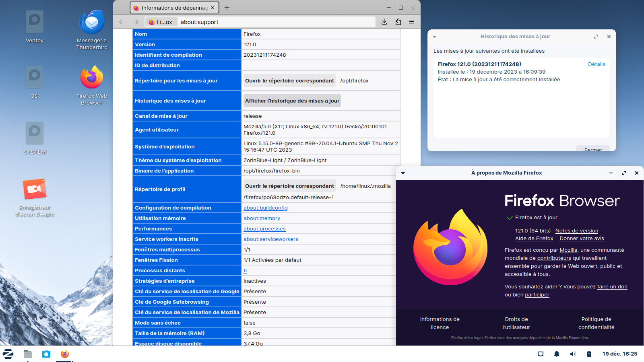644x362 pixels.
Task: Open the Zorin start menu
Action: (x=8, y=354)
